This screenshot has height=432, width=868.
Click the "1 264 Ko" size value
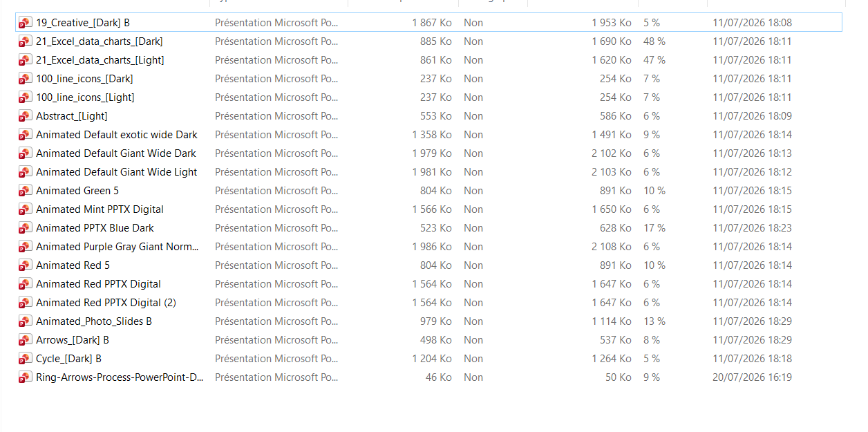click(x=612, y=359)
